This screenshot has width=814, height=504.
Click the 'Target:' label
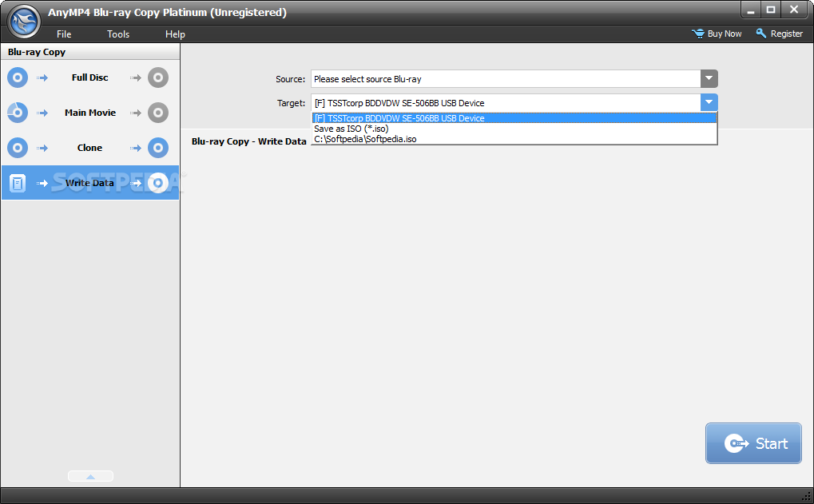[291, 103]
